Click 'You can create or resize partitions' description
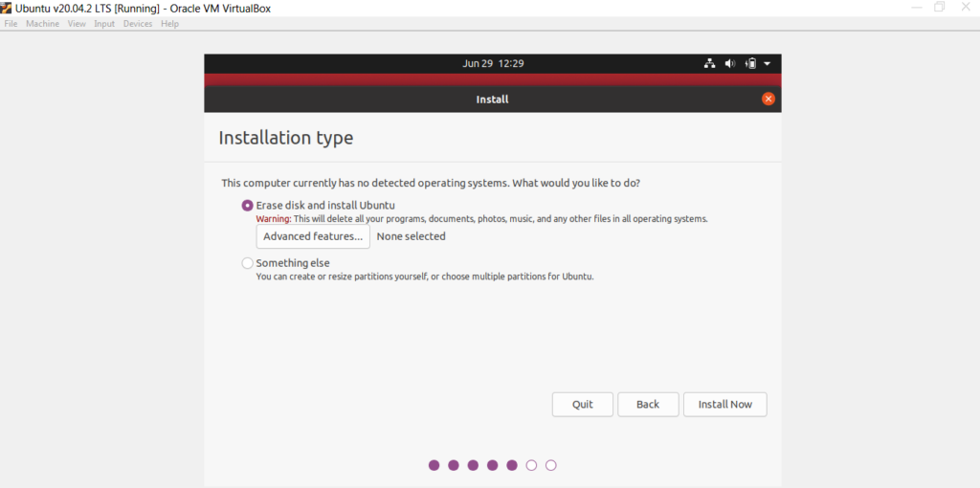 [425, 277]
